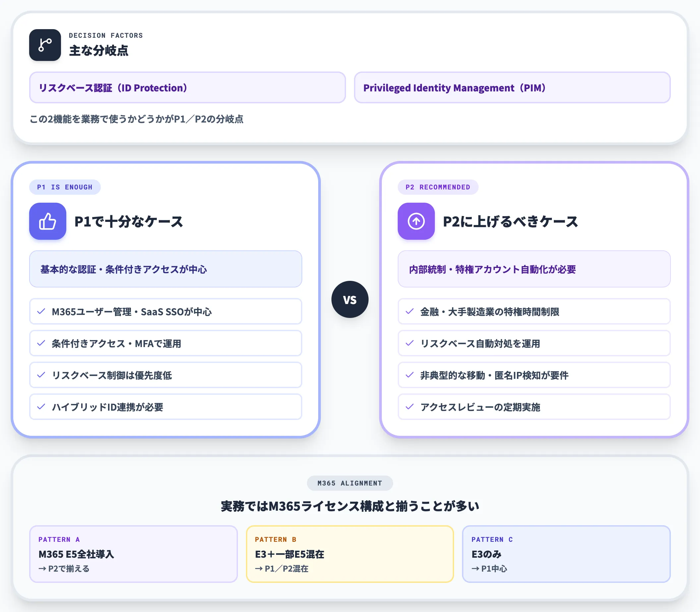Click the heading 実務ではM365ライセンス構成と揃うことが多い
The height and width of the screenshot is (612, 700).
[350, 506]
